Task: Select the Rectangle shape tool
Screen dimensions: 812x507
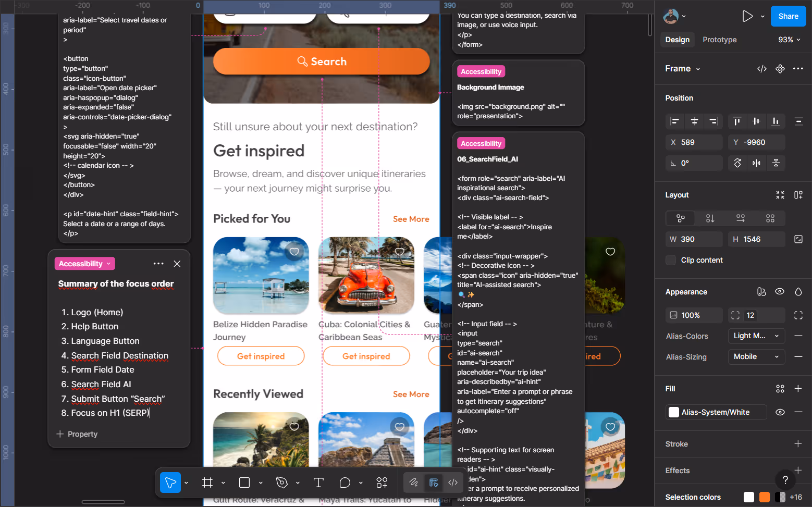Action: [x=244, y=483]
